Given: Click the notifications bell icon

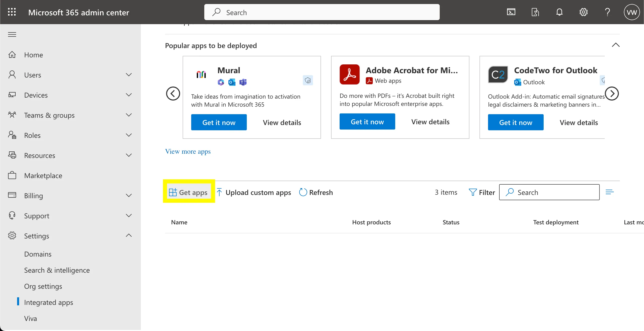Looking at the screenshot, I should tap(559, 12).
